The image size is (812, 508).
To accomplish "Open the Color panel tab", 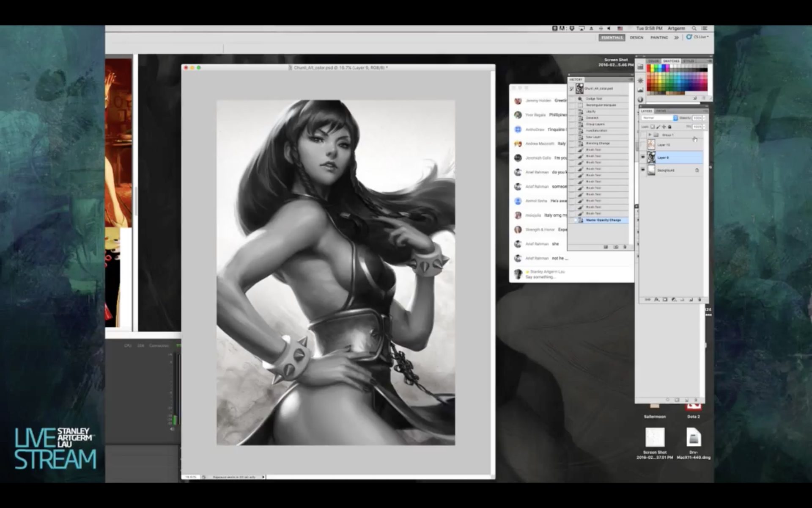I will (x=653, y=61).
